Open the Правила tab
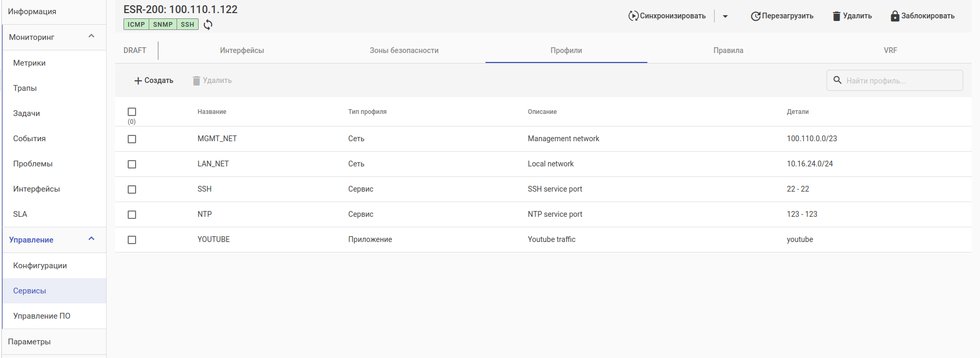This screenshot has width=980, height=358. click(x=728, y=50)
